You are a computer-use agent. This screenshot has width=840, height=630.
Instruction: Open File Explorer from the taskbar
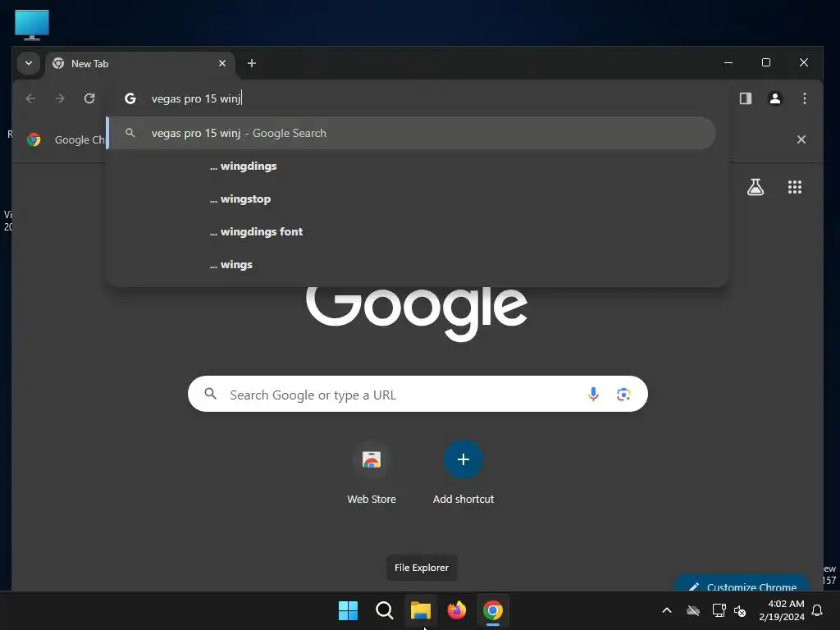(421, 610)
